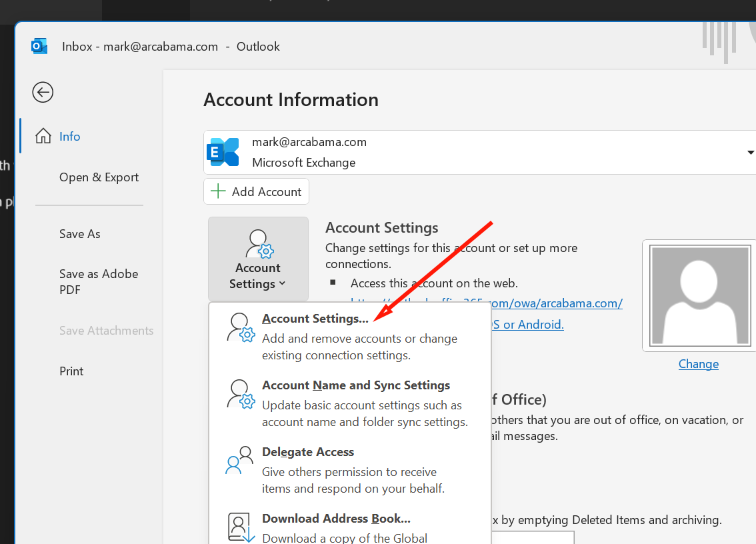Choose Account Name and Sync Settings
The width and height of the screenshot is (756, 544).
350,403
